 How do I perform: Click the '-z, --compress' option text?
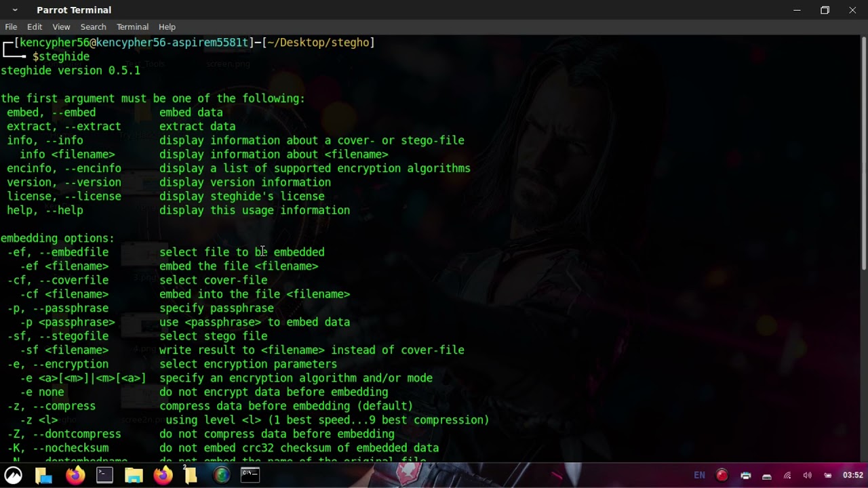[52, 406]
